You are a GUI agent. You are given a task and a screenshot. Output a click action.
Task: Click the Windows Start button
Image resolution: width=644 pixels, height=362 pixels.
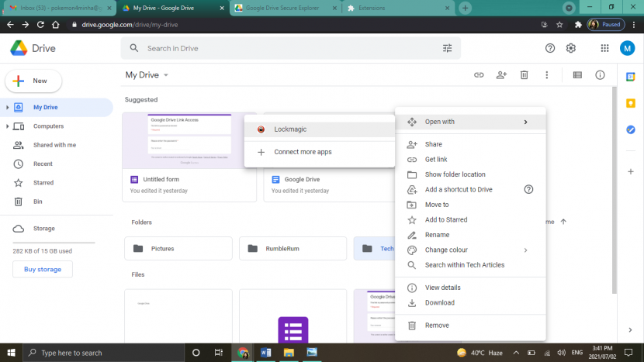pyautogui.click(x=11, y=353)
